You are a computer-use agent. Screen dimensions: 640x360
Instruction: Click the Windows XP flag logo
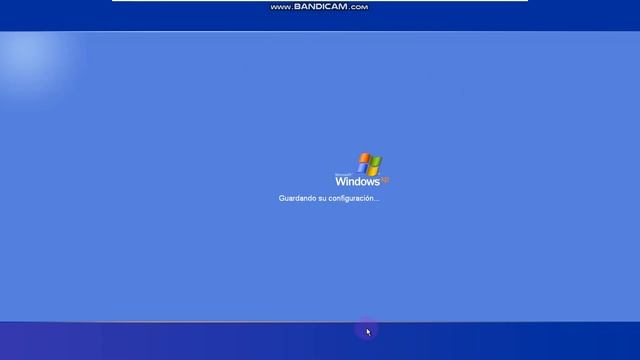click(x=369, y=164)
